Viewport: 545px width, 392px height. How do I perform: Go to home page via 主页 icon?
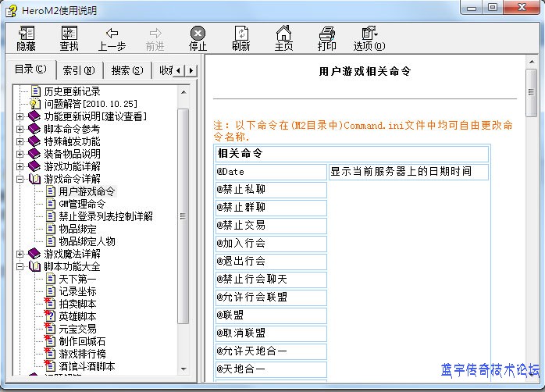click(x=283, y=37)
